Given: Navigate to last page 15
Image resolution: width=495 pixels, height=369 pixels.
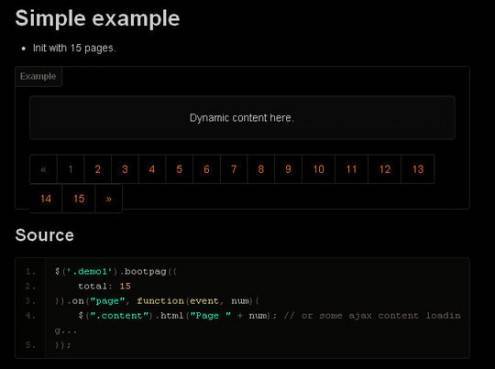Looking at the screenshot, I should 79,199.
